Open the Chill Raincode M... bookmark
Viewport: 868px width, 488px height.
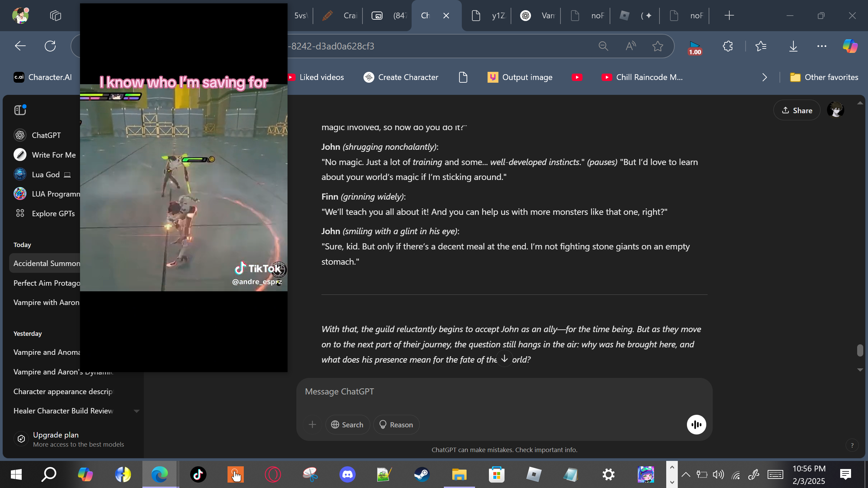[642, 77]
